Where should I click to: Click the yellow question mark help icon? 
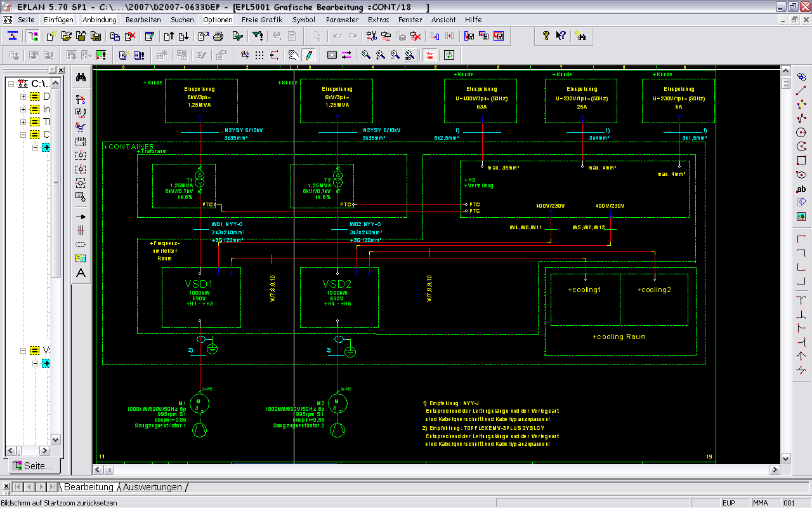[x=546, y=36]
